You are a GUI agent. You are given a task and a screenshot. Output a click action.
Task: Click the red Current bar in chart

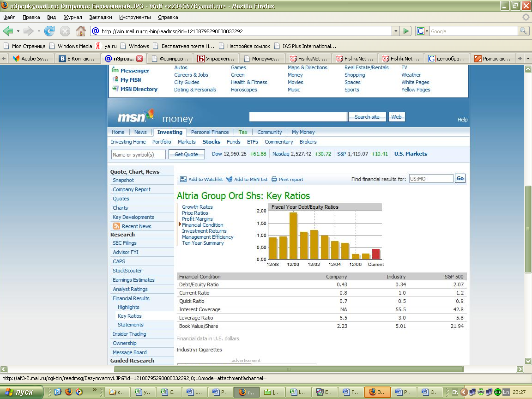tap(376, 254)
